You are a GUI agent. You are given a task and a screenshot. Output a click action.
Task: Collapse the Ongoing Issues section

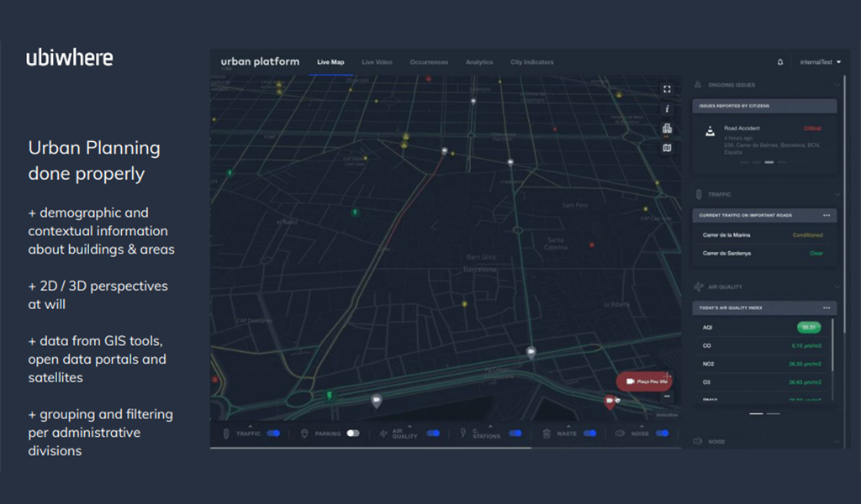tap(837, 85)
